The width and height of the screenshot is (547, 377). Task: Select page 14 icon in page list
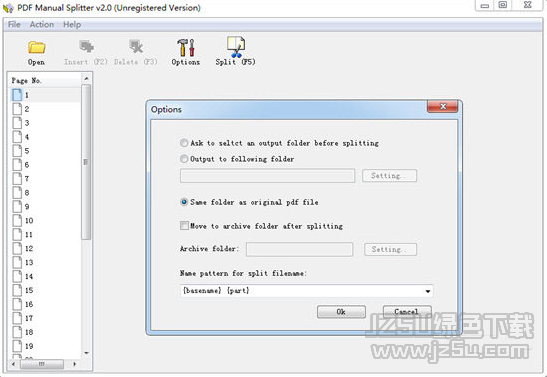pos(17,276)
